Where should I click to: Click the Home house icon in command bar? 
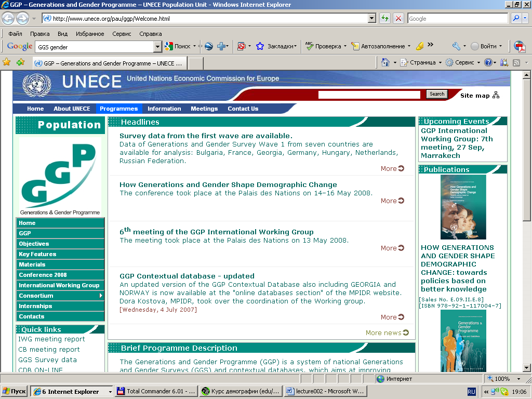[385, 62]
